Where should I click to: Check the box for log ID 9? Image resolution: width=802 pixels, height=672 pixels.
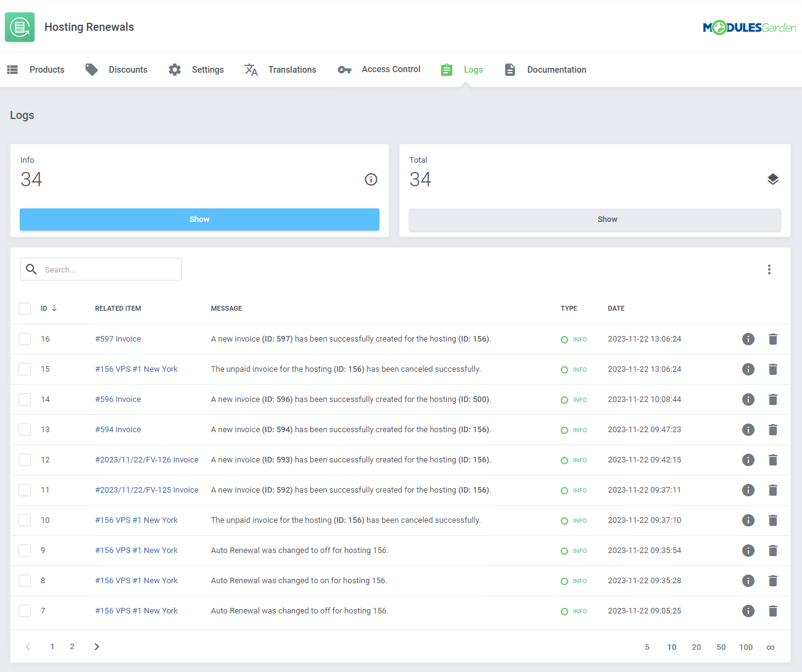click(x=25, y=551)
